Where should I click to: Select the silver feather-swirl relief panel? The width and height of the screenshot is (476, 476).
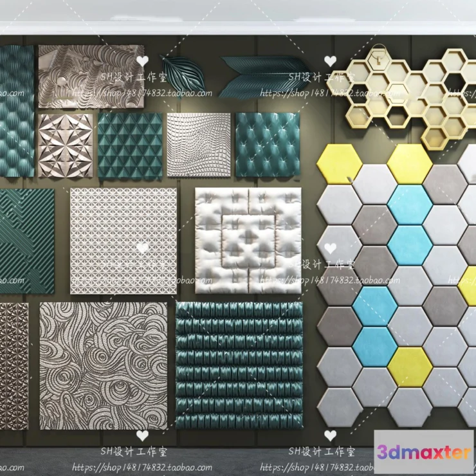pos(91,77)
